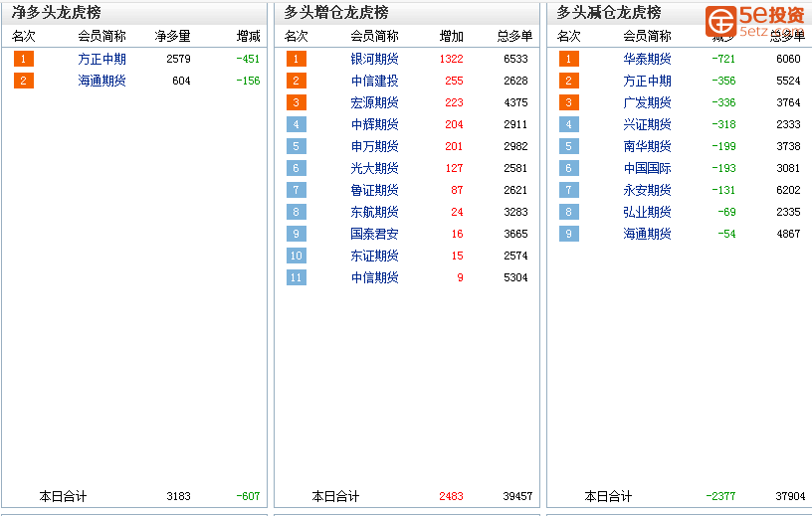Click the total long value 4867
This screenshot has height=516, width=812.
coord(788,234)
